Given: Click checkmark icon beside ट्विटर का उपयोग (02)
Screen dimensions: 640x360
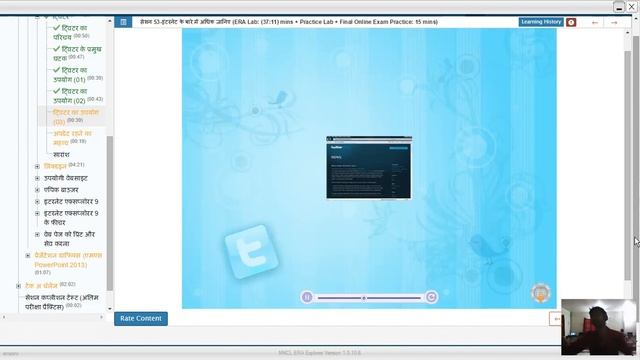Looking at the screenshot, I should [x=57, y=91].
